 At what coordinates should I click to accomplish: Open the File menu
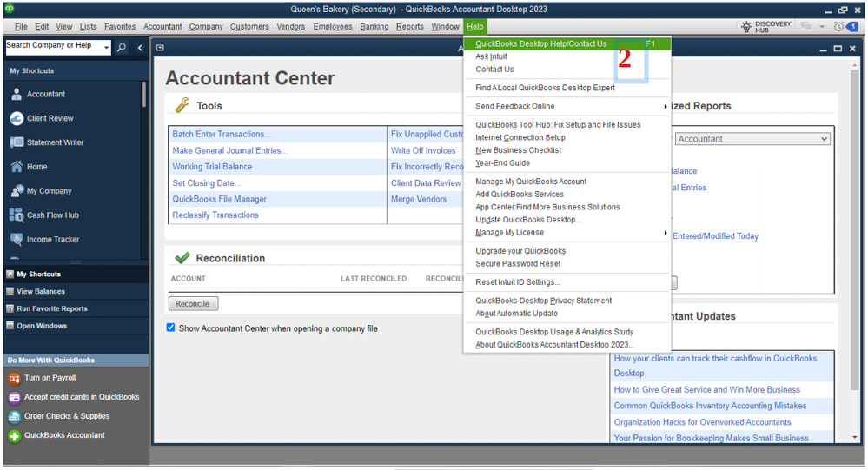point(21,27)
